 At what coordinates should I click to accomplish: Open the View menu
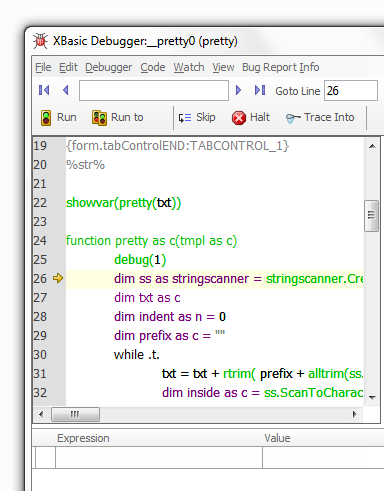pyautogui.click(x=223, y=67)
